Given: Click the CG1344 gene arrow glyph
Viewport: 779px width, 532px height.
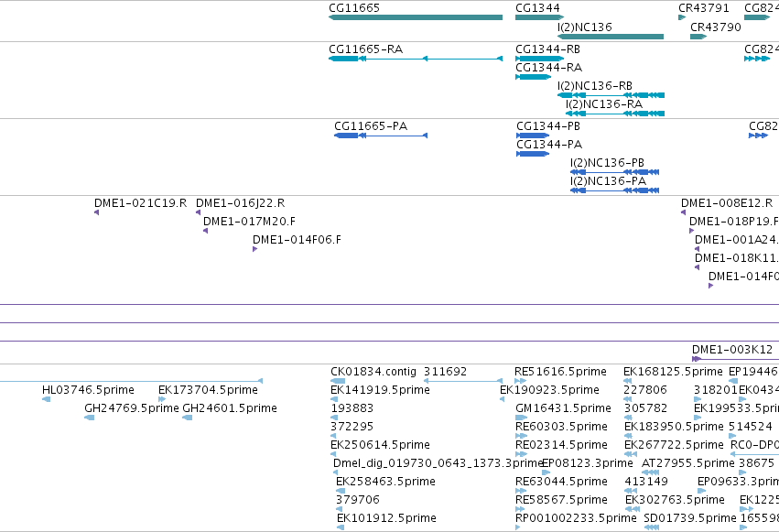Looking at the screenshot, I should coord(539,17).
